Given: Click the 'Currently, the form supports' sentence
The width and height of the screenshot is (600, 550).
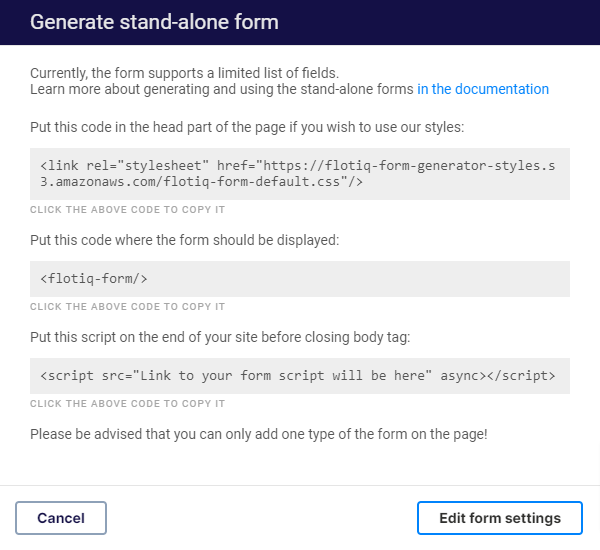Looking at the screenshot, I should coord(184,73).
